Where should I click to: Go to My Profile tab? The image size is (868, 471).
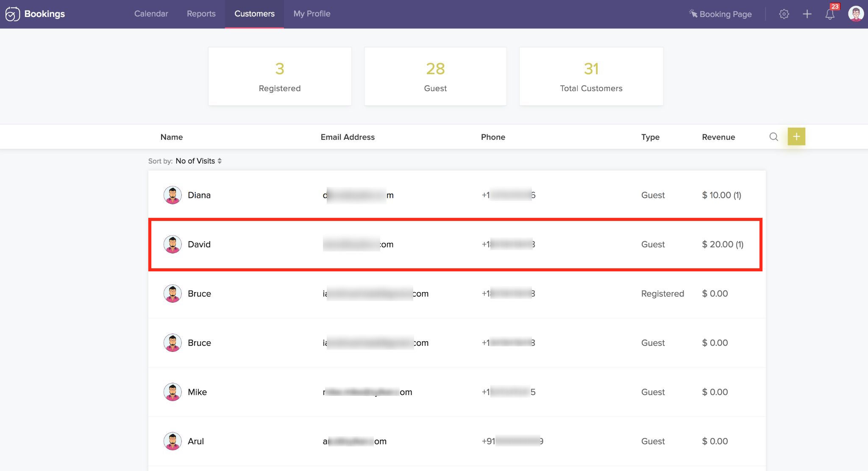click(312, 14)
